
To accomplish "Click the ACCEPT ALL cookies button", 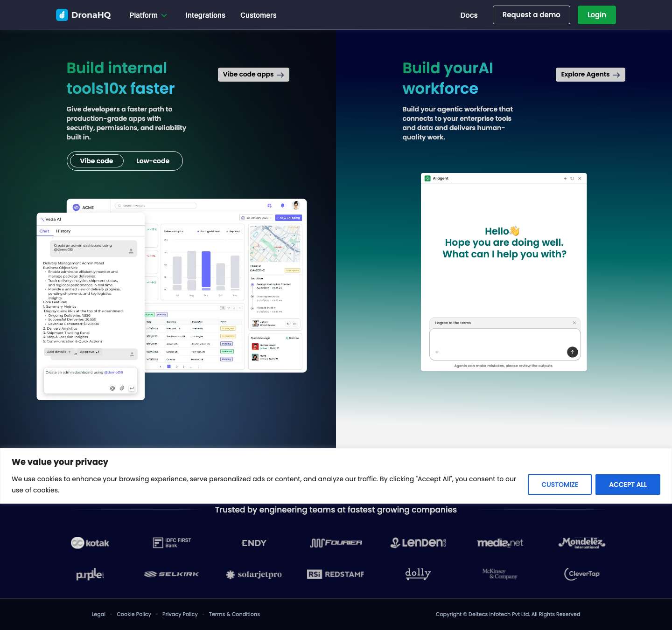I will pos(628,484).
